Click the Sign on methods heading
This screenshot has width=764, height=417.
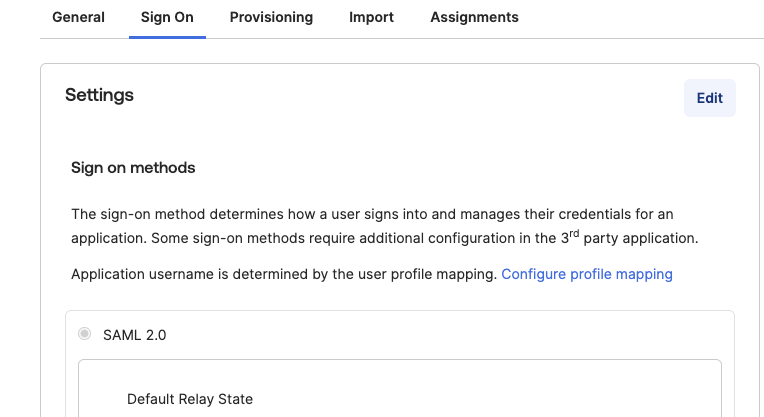(x=133, y=168)
